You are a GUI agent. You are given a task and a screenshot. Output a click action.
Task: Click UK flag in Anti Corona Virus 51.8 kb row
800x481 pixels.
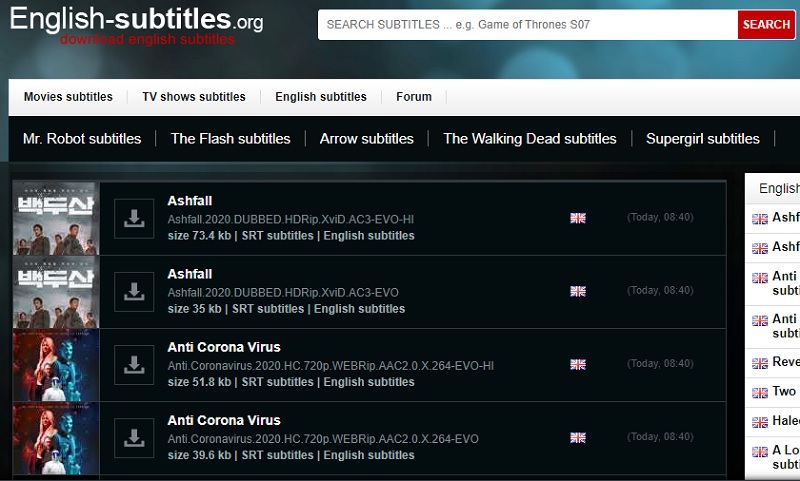578,364
